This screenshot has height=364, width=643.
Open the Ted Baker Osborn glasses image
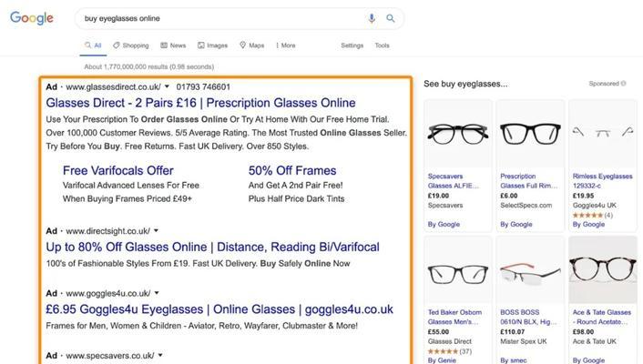[457, 270]
